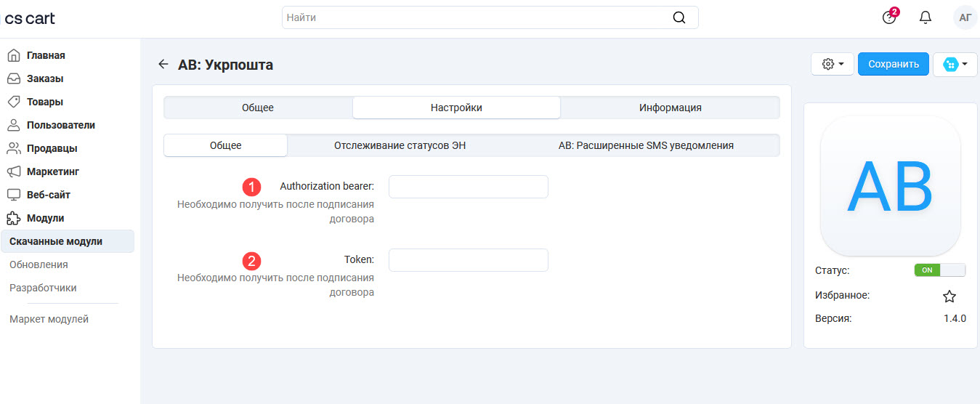Click the Статус: label
This screenshot has width=980, height=404.
[x=833, y=270]
